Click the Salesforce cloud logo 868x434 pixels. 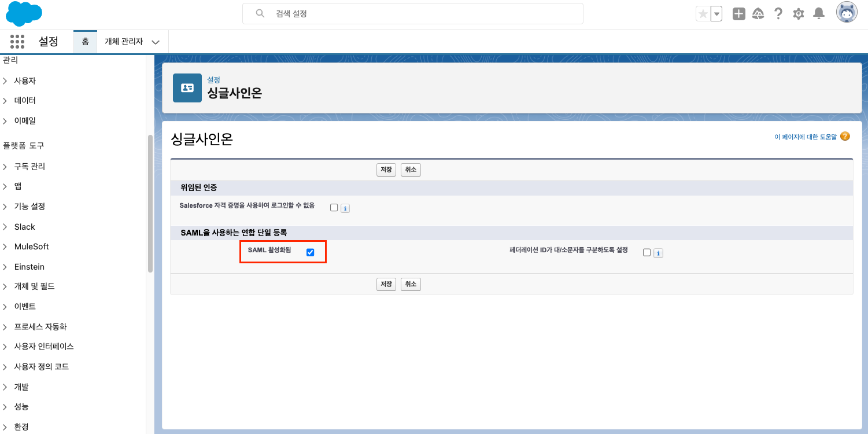coord(24,14)
